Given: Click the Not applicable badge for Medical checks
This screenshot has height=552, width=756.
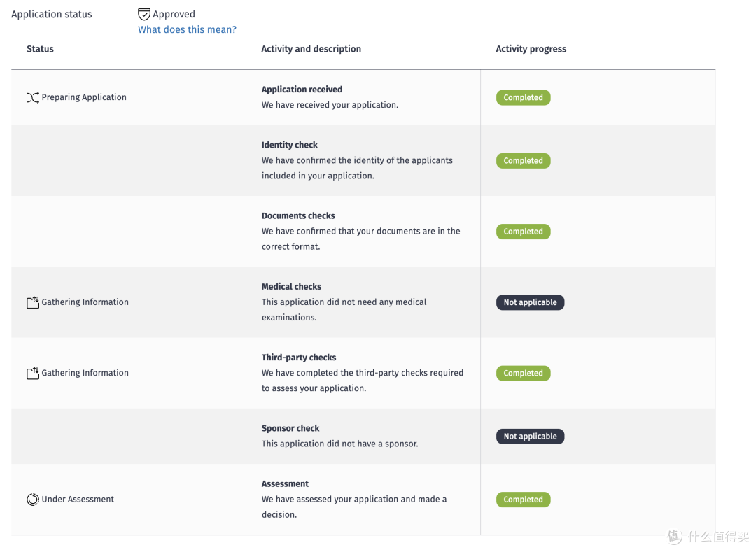Looking at the screenshot, I should point(531,302).
